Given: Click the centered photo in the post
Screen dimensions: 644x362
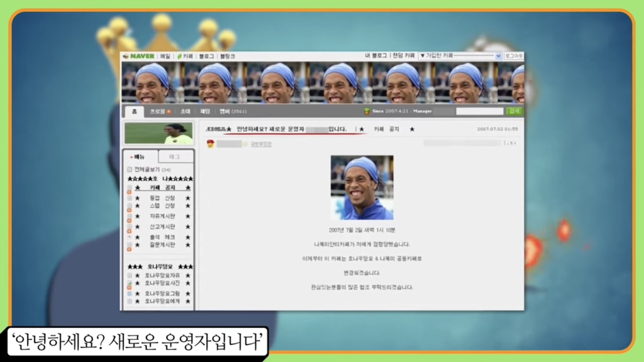Looking at the screenshot, I should [x=362, y=187].
